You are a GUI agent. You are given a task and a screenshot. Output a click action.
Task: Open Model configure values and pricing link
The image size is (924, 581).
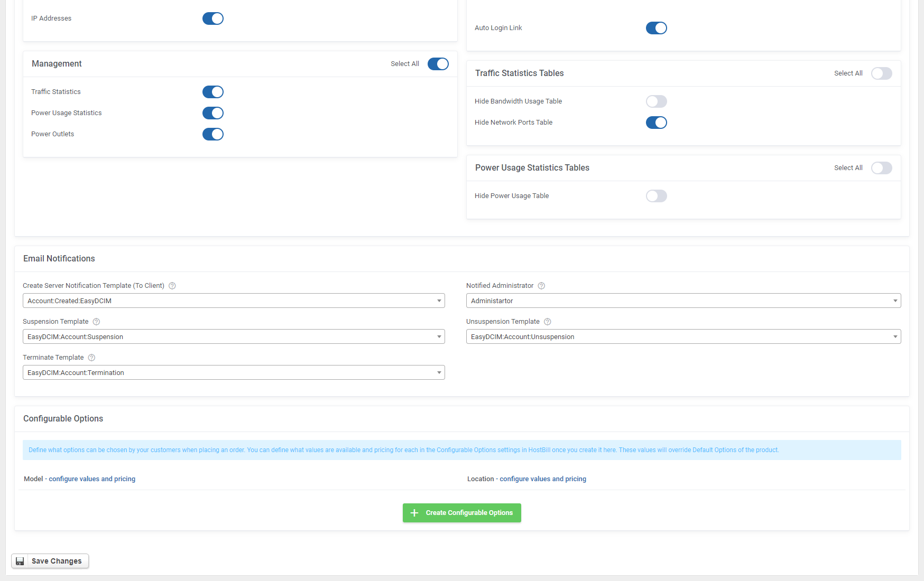92,479
